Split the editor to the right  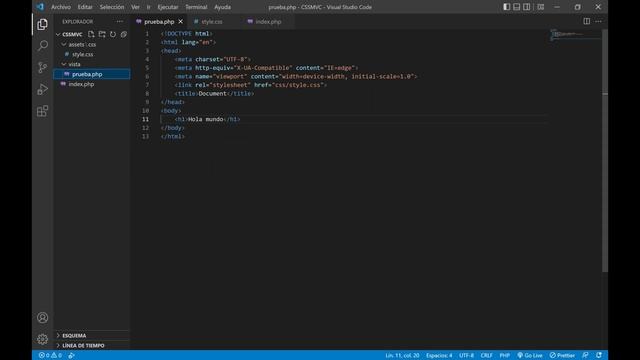point(587,21)
